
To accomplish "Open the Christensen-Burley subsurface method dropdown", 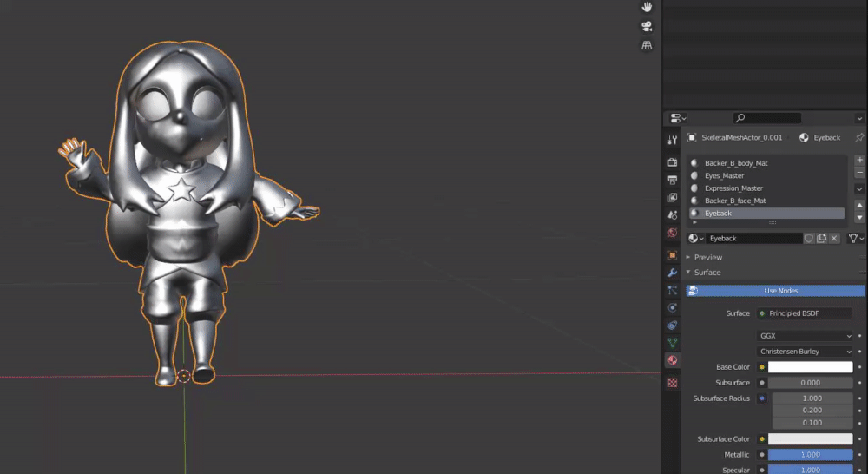I will coord(805,351).
